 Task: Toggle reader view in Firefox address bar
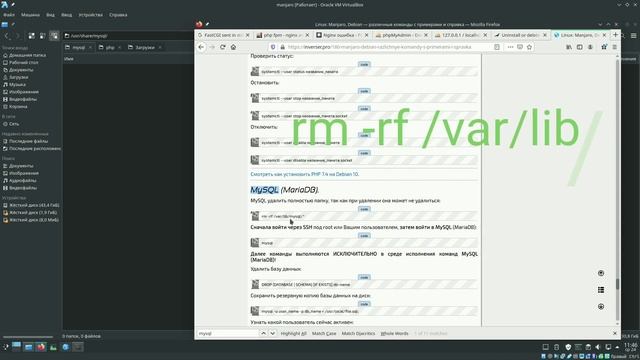coord(497,47)
